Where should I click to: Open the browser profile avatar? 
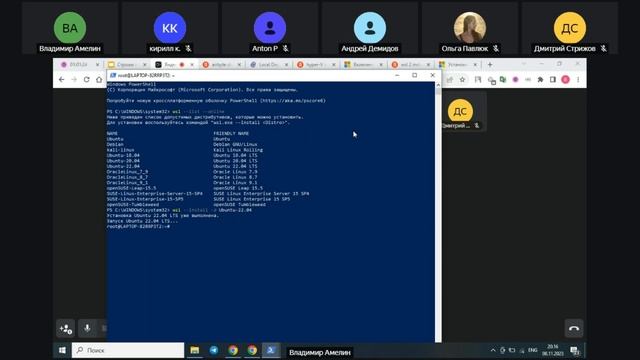(x=565, y=80)
